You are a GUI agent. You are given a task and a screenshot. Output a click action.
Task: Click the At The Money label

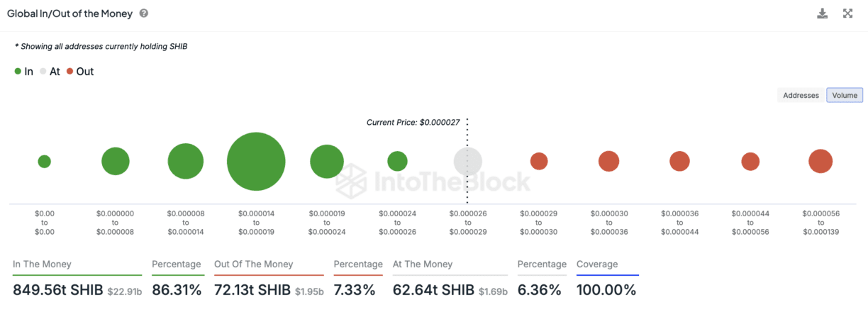tap(423, 264)
